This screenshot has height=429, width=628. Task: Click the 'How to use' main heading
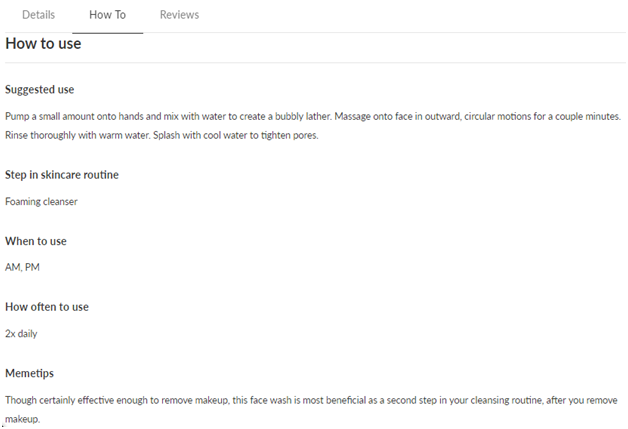click(43, 43)
